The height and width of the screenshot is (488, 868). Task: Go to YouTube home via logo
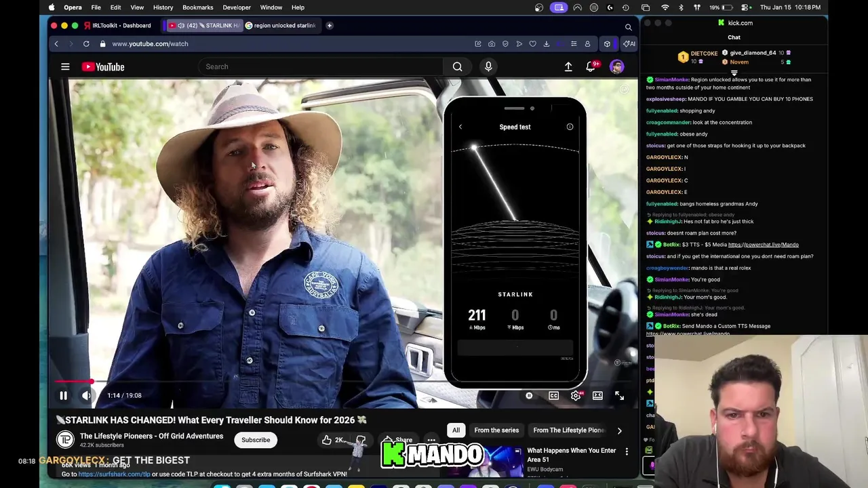pos(103,66)
